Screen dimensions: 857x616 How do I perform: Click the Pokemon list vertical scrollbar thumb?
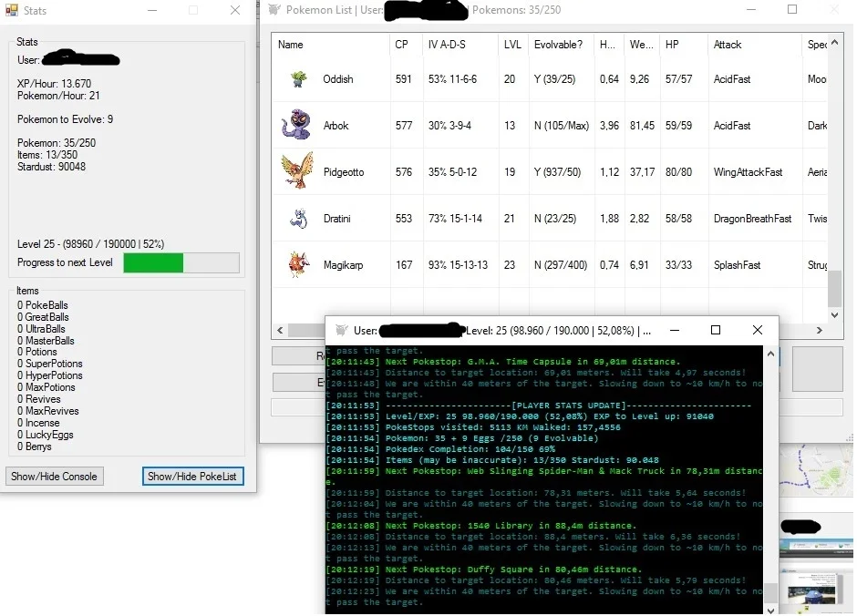point(834,289)
